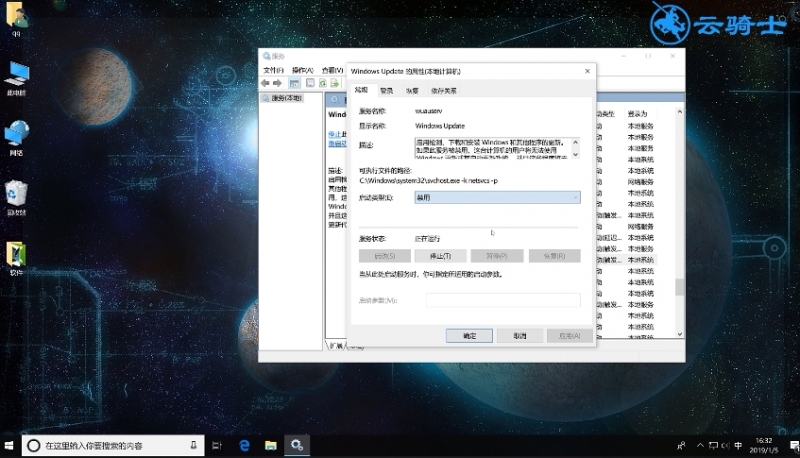This screenshot has height=458, width=800.
Task: Open the 查看(V) menu in Services window
Action: 332,70
